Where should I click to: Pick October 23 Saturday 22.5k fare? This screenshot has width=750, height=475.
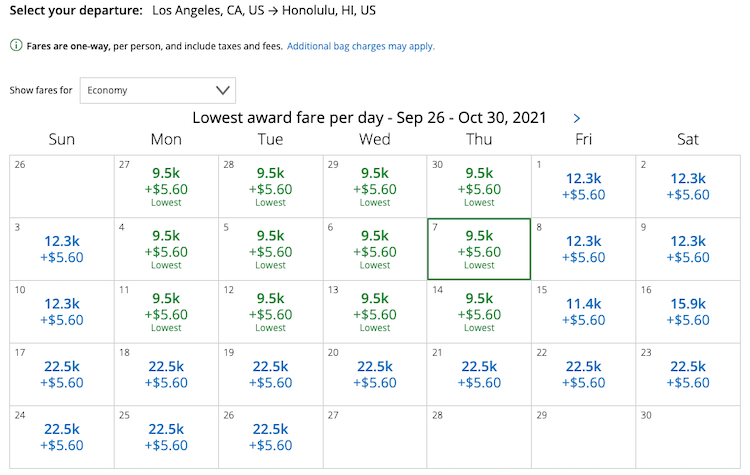point(688,375)
